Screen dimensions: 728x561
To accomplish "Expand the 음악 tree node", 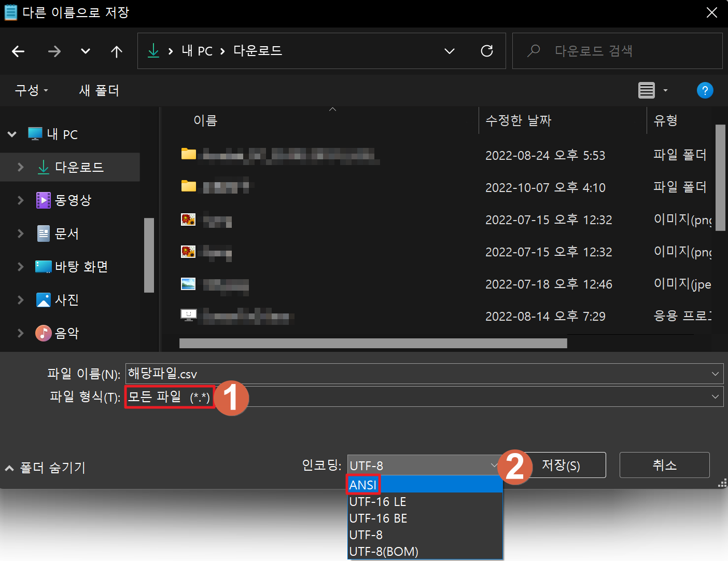I will click(x=21, y=333).
